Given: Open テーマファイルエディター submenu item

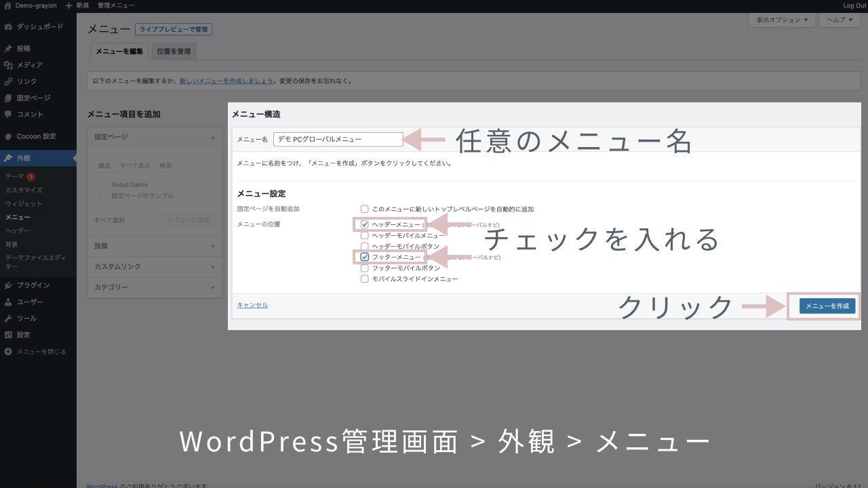Looking at the screenshot, I should [35, 262].
